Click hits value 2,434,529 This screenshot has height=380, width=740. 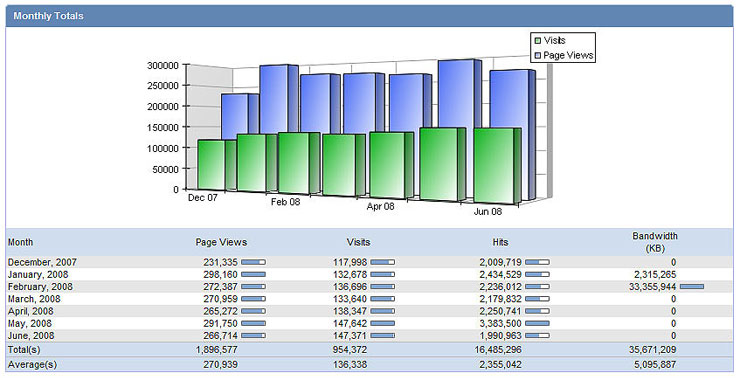click(x=501, y=274)
